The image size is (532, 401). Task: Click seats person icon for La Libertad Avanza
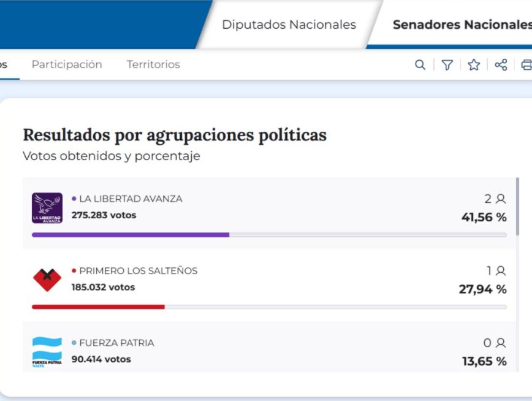501,199
